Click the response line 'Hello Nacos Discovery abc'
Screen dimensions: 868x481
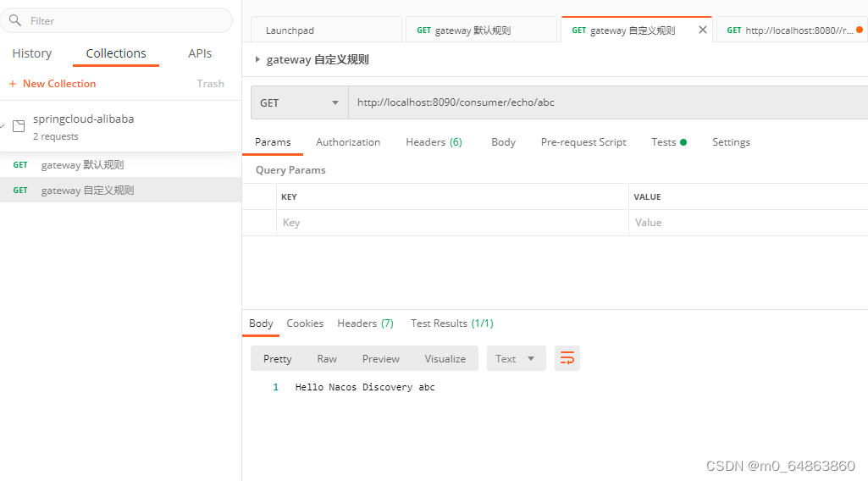coord(365,387)
